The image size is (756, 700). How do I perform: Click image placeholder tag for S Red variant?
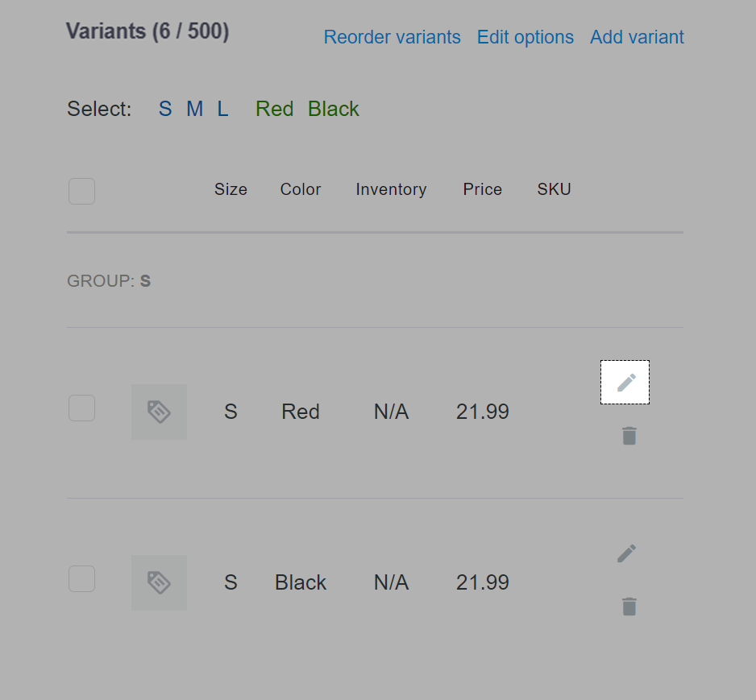pyautogui.click(x=159, y=412)
